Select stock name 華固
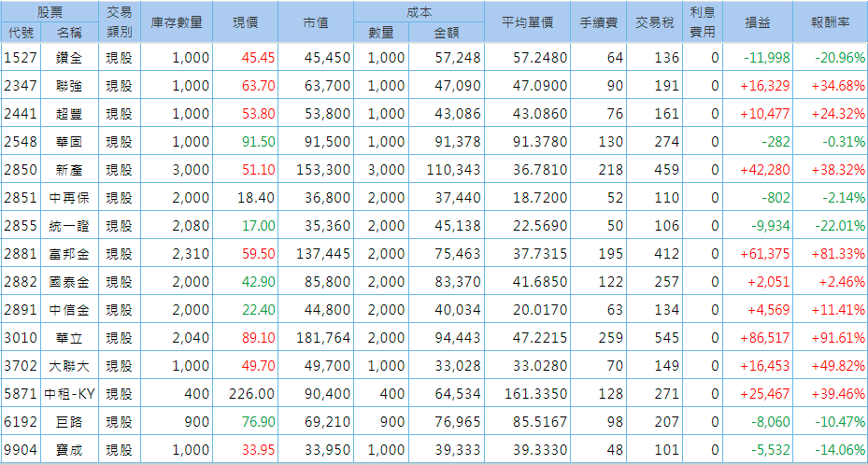 click(69, 142)
